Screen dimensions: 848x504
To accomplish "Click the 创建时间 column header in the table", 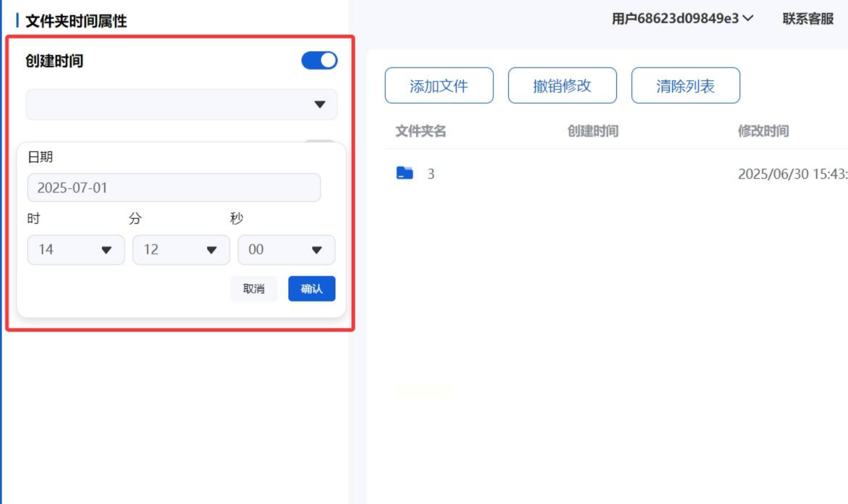I will tap(592, 131).
